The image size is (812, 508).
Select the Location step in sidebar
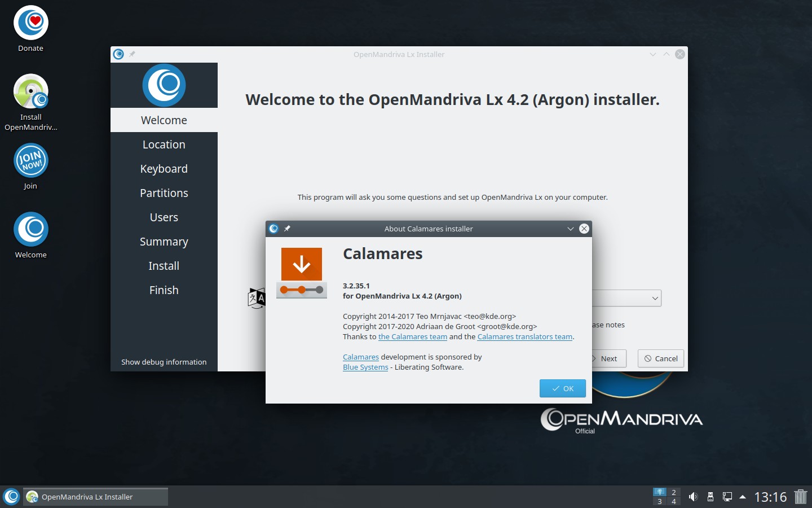point(164,144)
